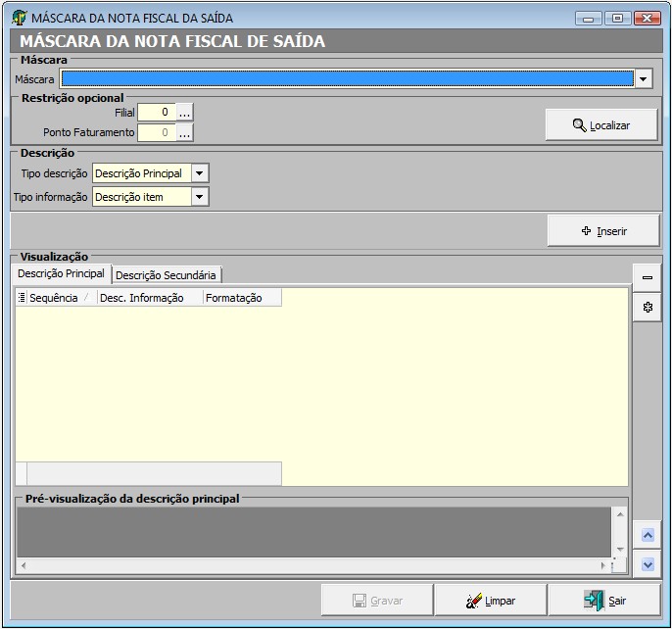Click the preview horizontal scrollbar
The image size is (672, 629).
(313, 566)
